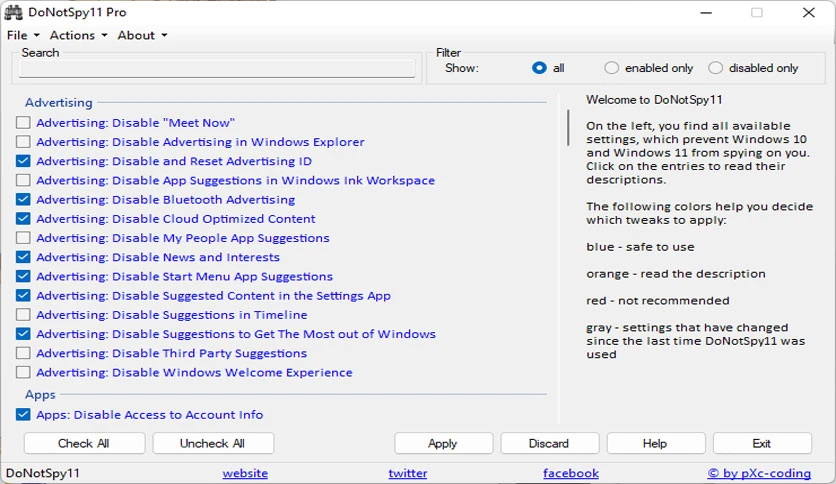
Task: Click the 'blue - safe to use' text
Action: [x=640, y=247]
